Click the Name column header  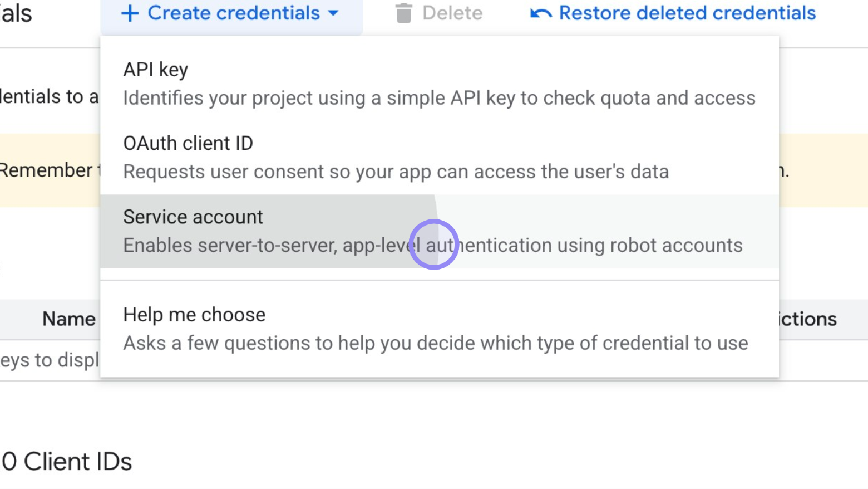[x=68, y=319]
